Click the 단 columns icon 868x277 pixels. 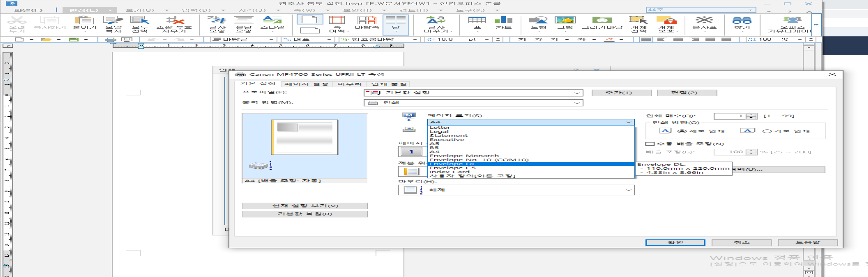(395, 20)
